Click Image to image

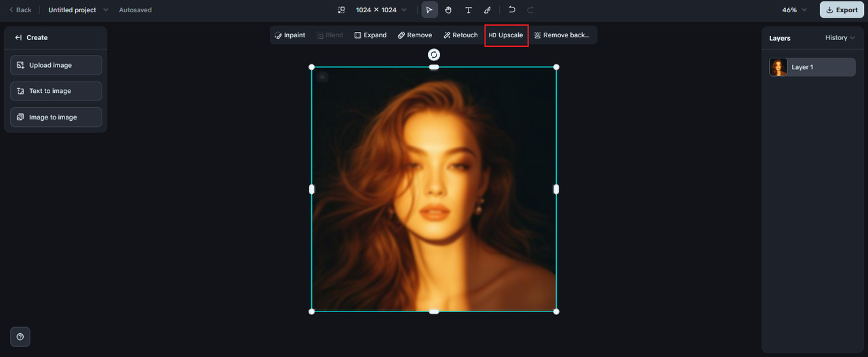tap(56, 117)
